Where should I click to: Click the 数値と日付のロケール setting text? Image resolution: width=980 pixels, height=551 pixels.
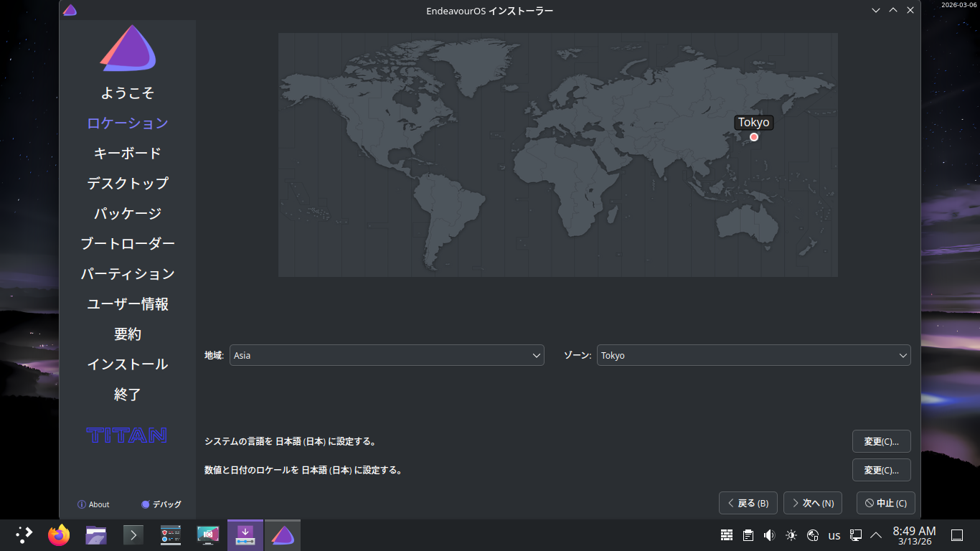(x=303, y=470)
